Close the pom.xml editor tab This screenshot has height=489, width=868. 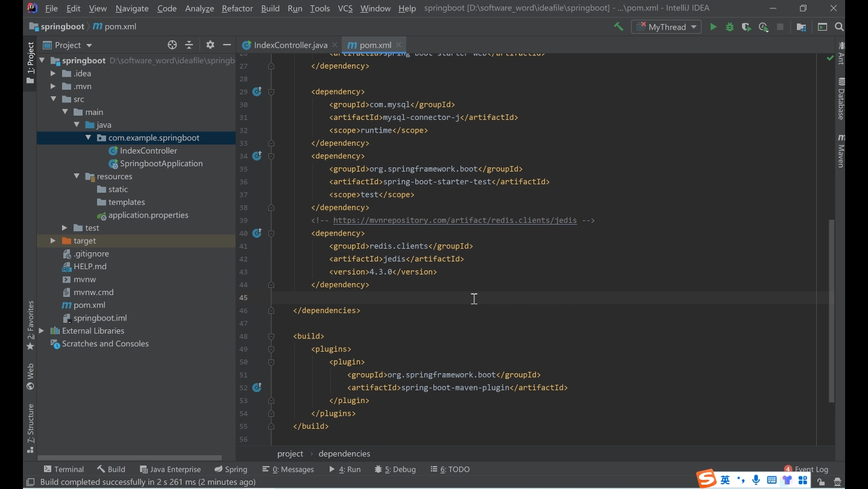tap(399, 45)
